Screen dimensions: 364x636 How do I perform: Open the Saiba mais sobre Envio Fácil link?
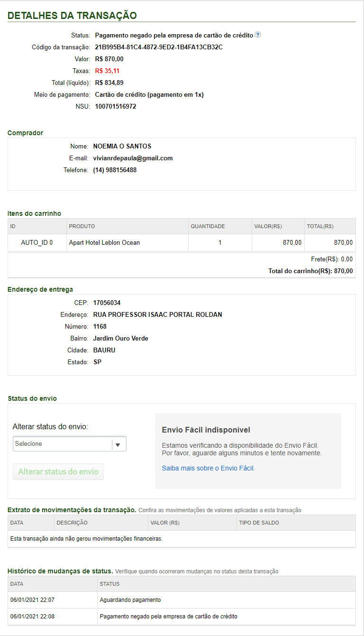pyautogui.click(x=208, y=468)
